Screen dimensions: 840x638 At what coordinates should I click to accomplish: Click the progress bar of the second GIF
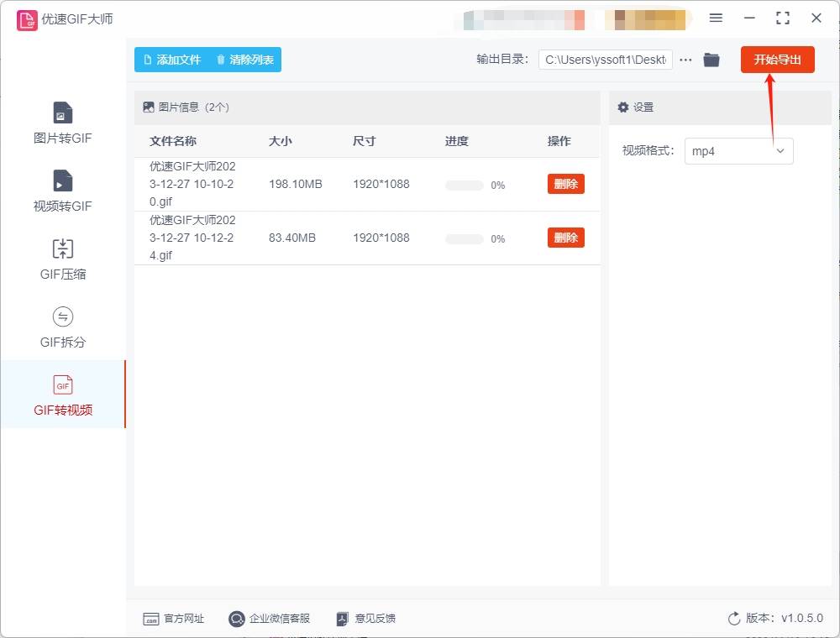(x=464, y=238)
